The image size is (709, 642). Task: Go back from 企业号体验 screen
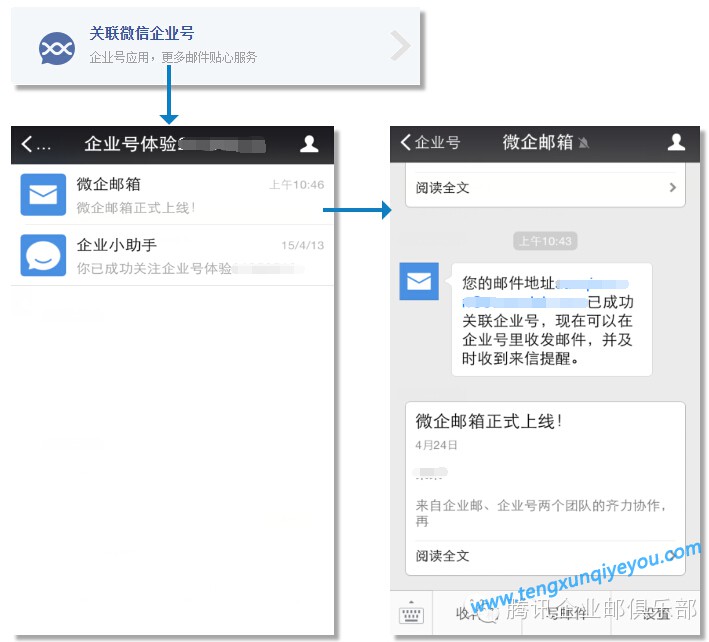click(35, 145)
